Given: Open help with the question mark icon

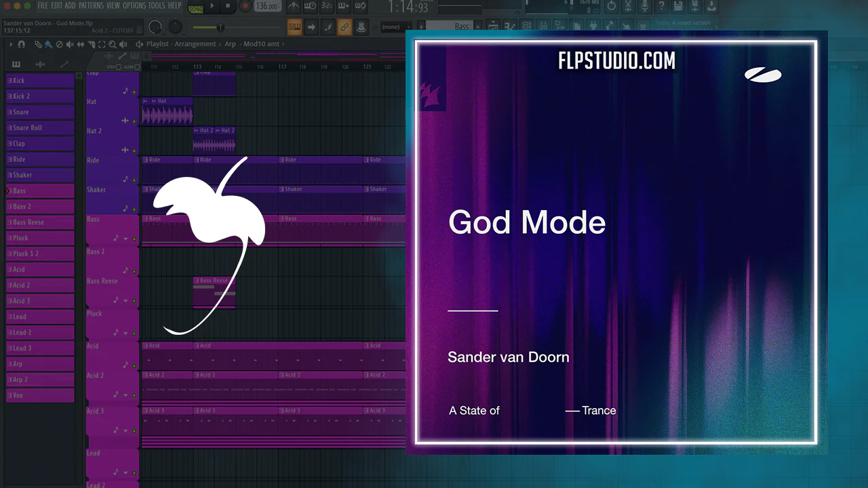Looking at the screenshot, I should [661, 6].
